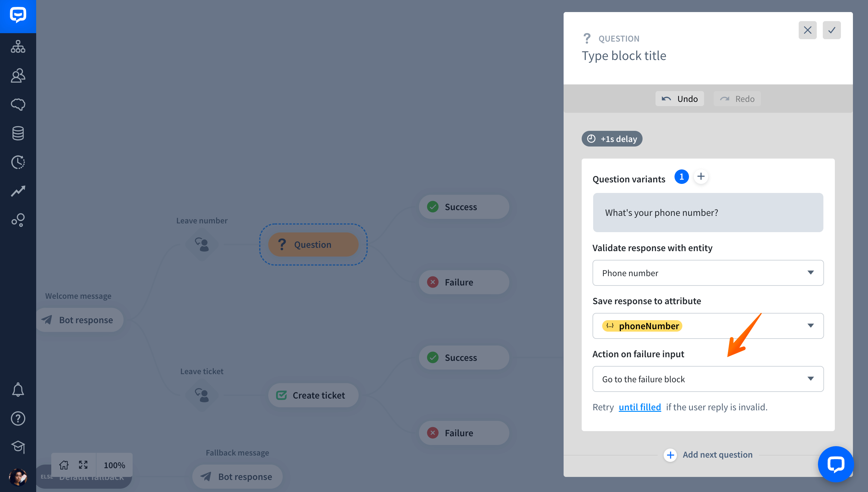Click the Undo button

[680, 99]
